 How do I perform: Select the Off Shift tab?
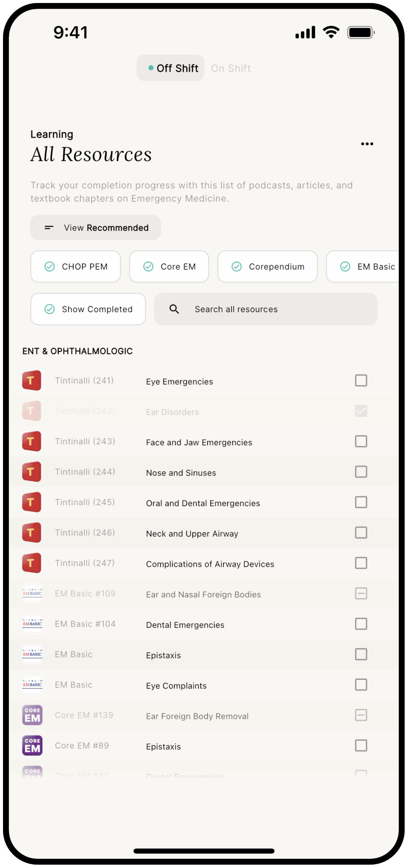tap(171, 68)
